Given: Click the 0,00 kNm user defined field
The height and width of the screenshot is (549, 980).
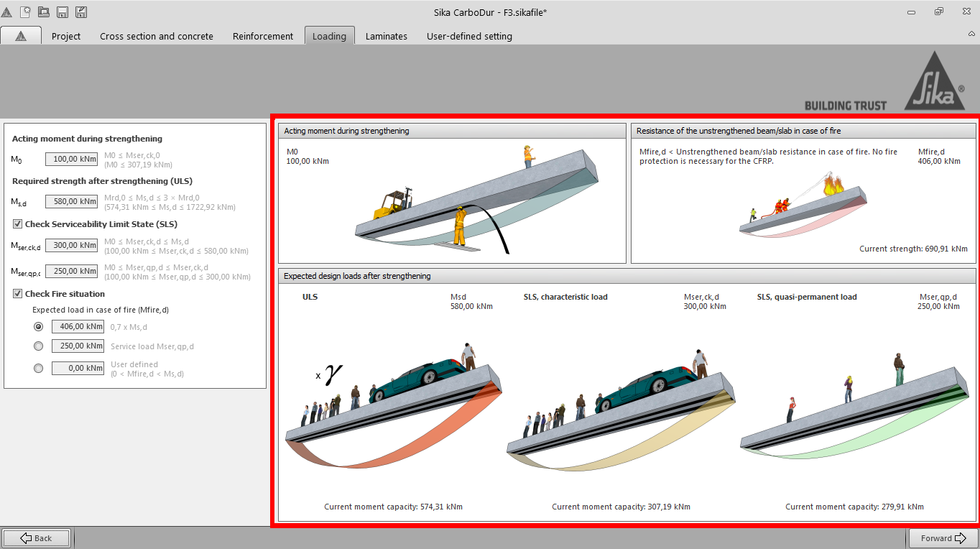Looking at the screenshot, I should click(x=78, y=368).
